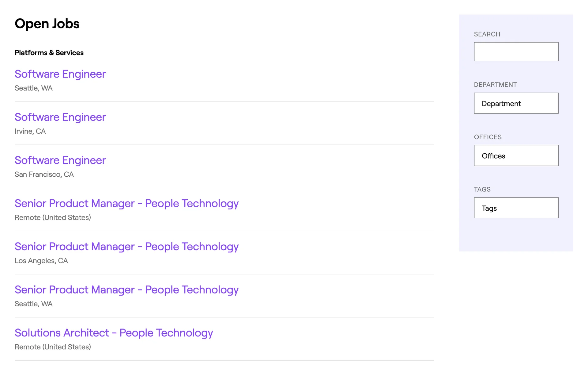Expand the Department filter dropdown

coord(516,103)
